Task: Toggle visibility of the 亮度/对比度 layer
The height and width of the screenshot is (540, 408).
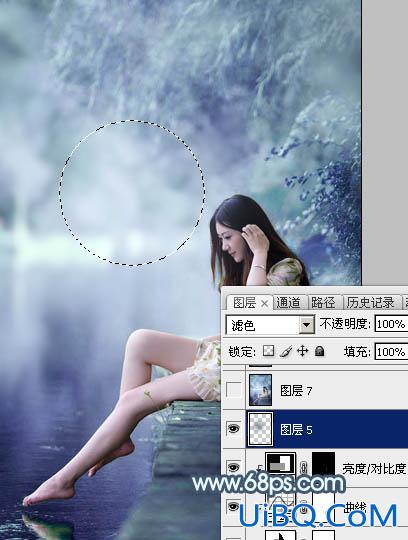Action: tap(233, 467)
